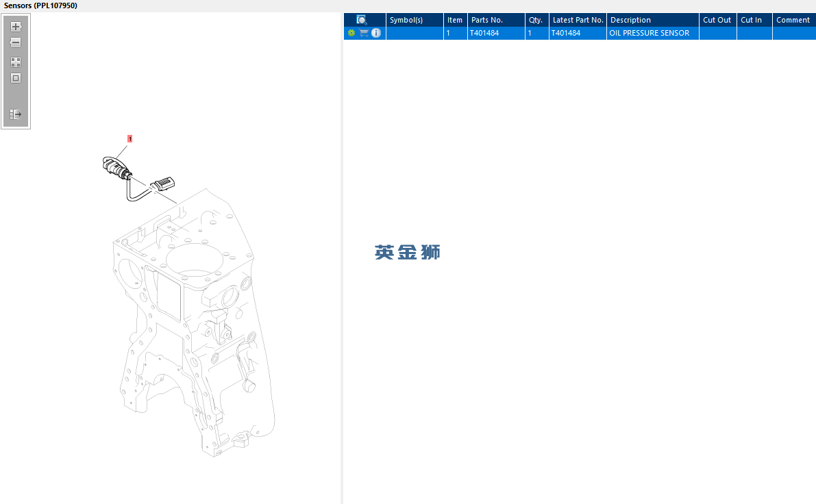The image size is (816, 504).
Task: Click the Item value 1 cell
Action: click(x=456, y=33)
